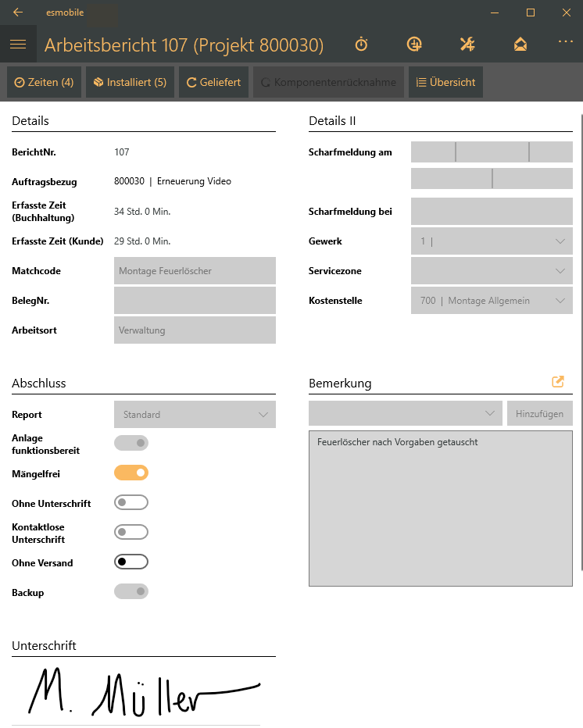Open the hamburger navigation menu

click(x=18, y=45)
